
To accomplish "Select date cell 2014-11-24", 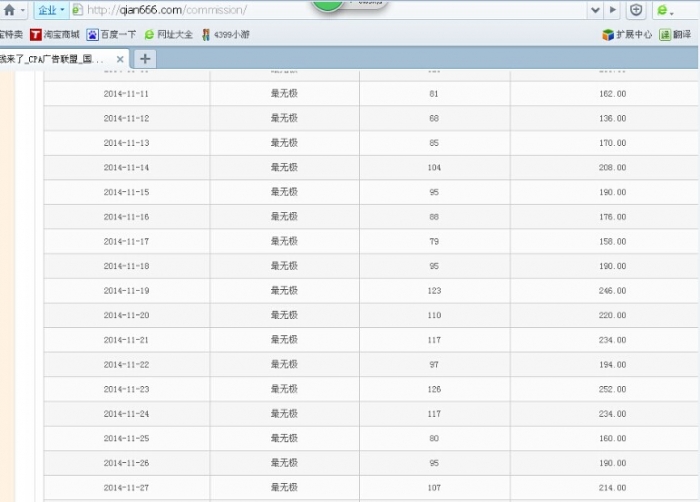I will point(126,414).
